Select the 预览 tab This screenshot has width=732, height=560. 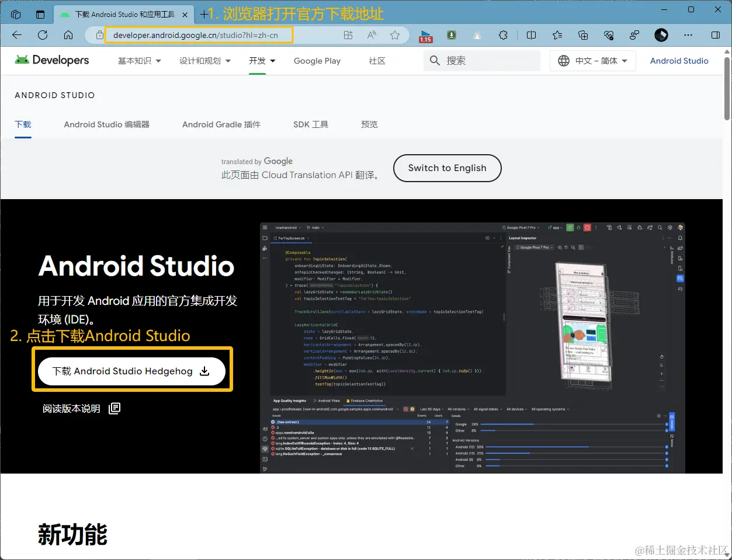(369, 124)
